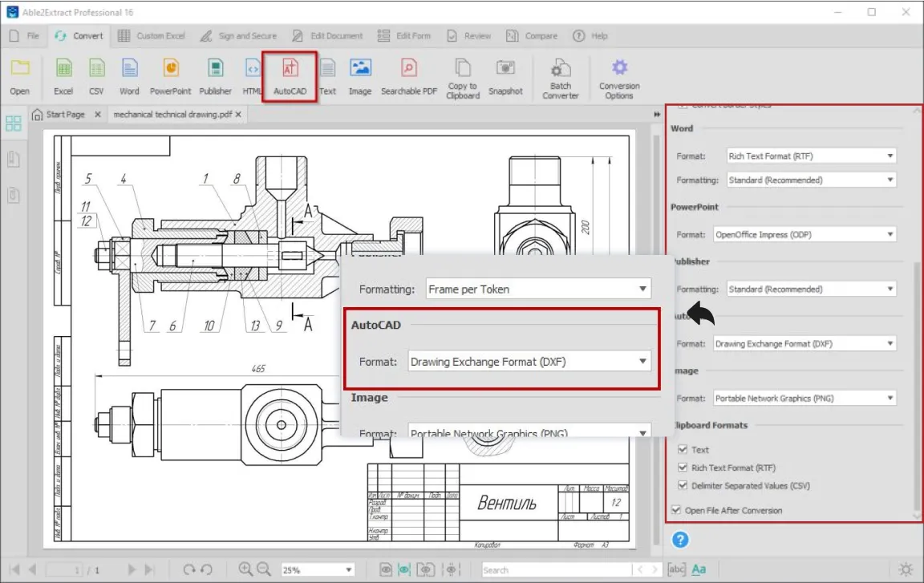Switch to the Convert tab
Image resolution: width=924 pixels, height=583 pixels.
[x=79, y=36]
